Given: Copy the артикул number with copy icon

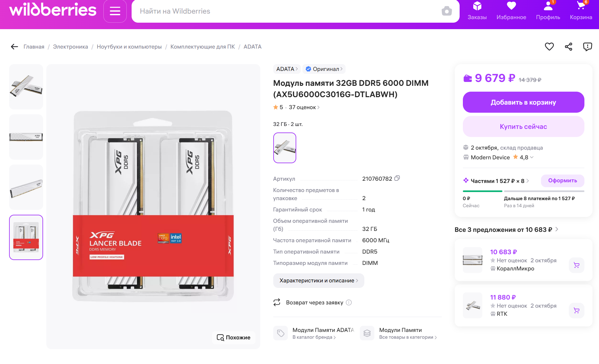Looking at the screenshot, I should [x=397, y=178].
